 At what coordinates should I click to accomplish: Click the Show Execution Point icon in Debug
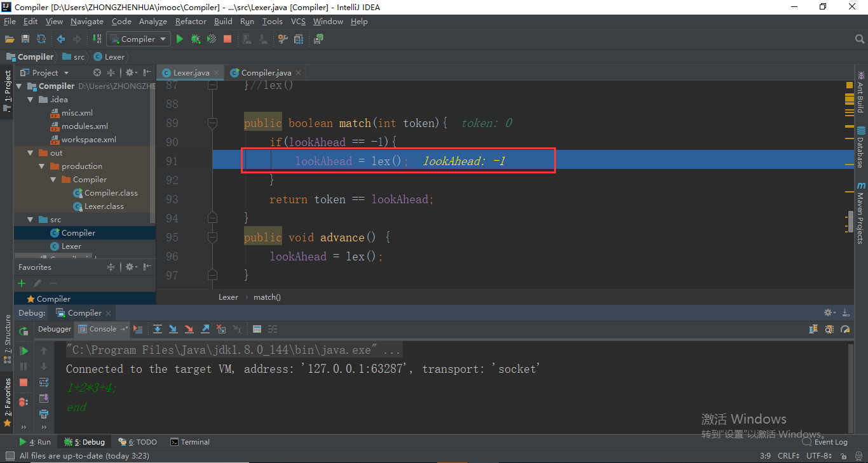pos(138,329)
